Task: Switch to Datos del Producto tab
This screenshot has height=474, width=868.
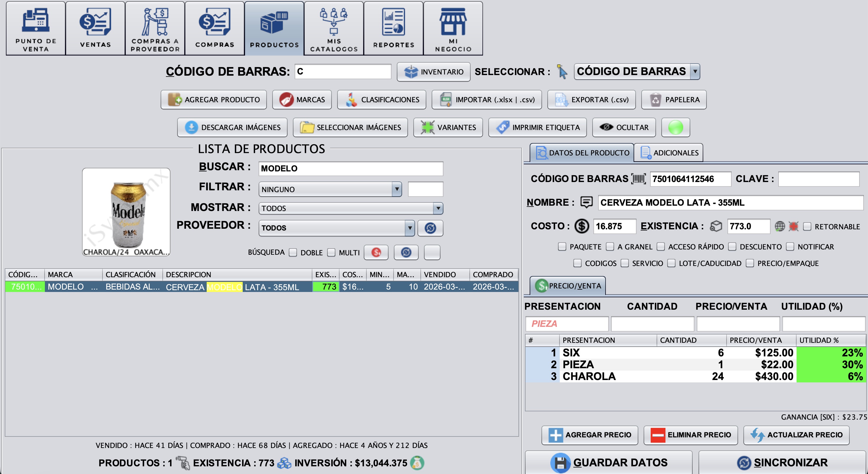Action: pyautogui.click(x=582, y=153)
